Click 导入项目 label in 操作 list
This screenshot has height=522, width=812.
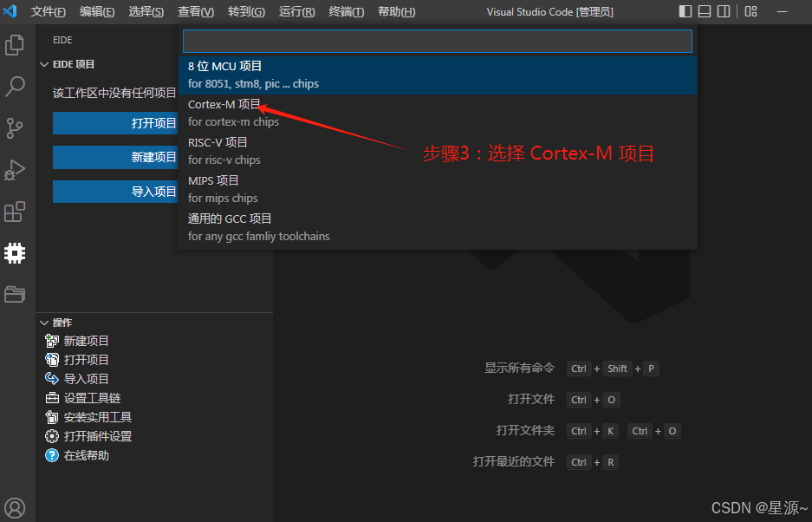pos(86,378)
